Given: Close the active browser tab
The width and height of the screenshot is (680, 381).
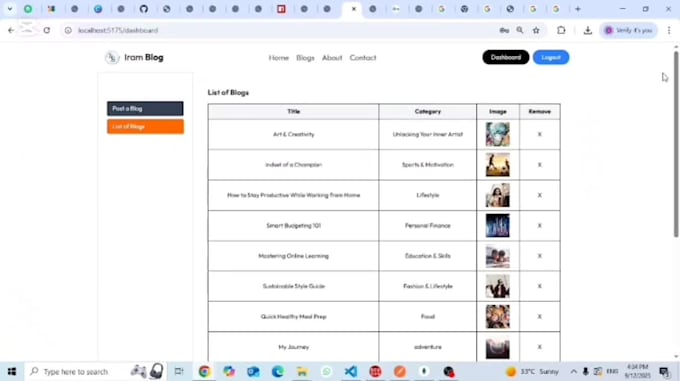Looking at the screenshot, I should (x=354, y=9).
